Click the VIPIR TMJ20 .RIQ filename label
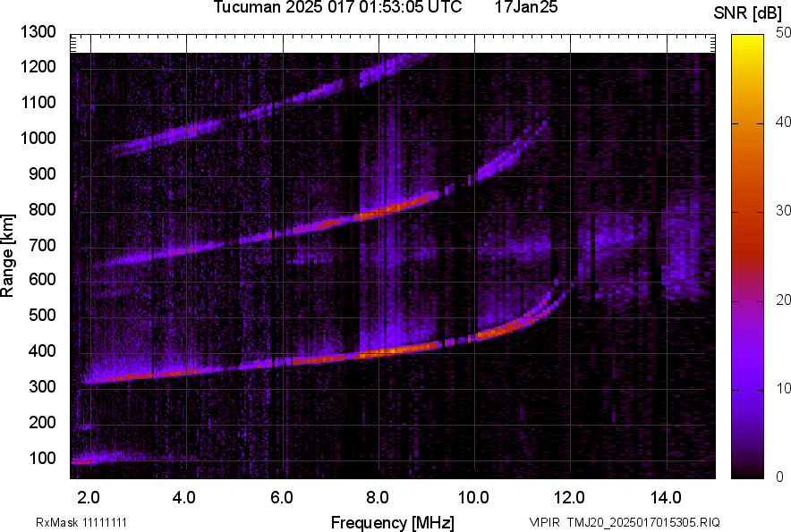 [x=624, y=522]
